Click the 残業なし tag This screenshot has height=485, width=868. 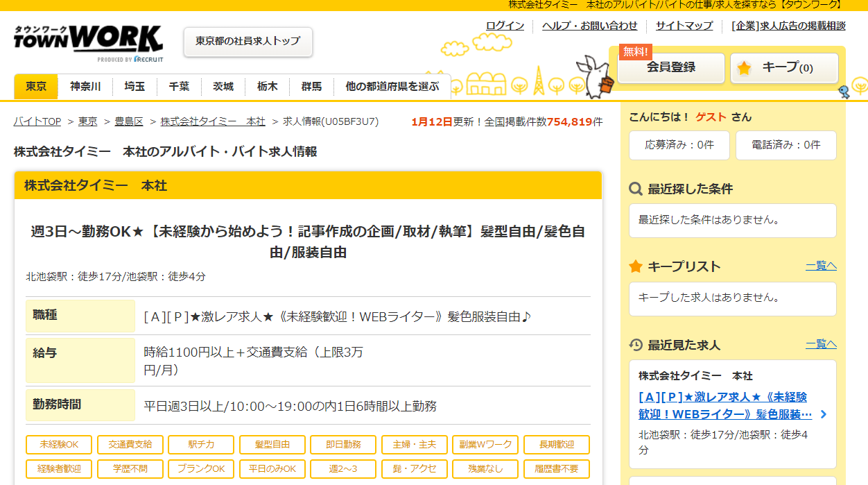485,469
